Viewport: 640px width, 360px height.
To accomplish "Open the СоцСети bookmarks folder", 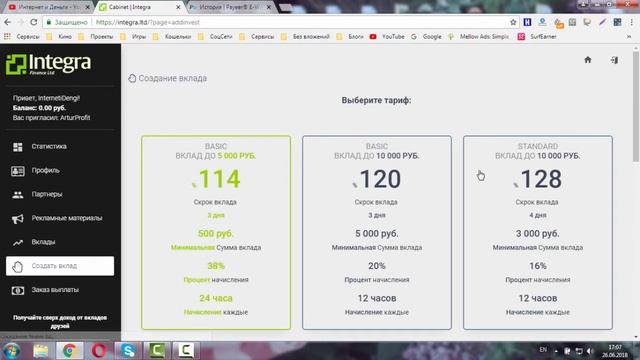I will click(x=215, y=36).
